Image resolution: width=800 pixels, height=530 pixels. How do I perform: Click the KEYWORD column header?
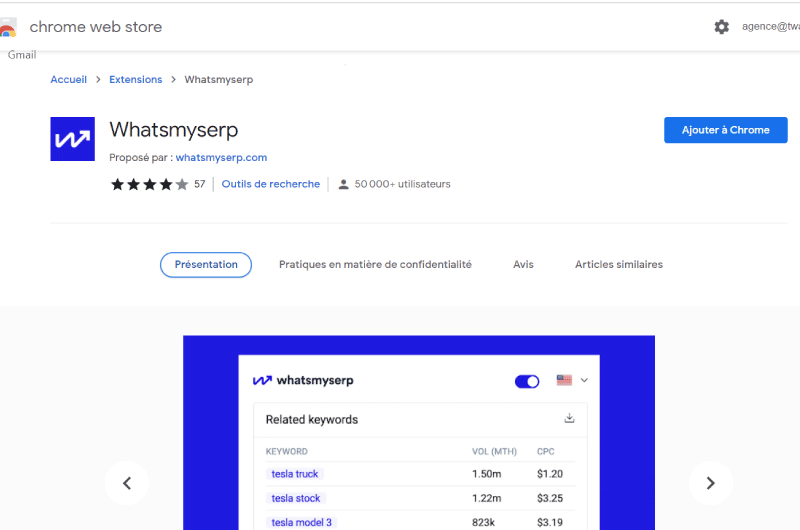coord(286,451)
